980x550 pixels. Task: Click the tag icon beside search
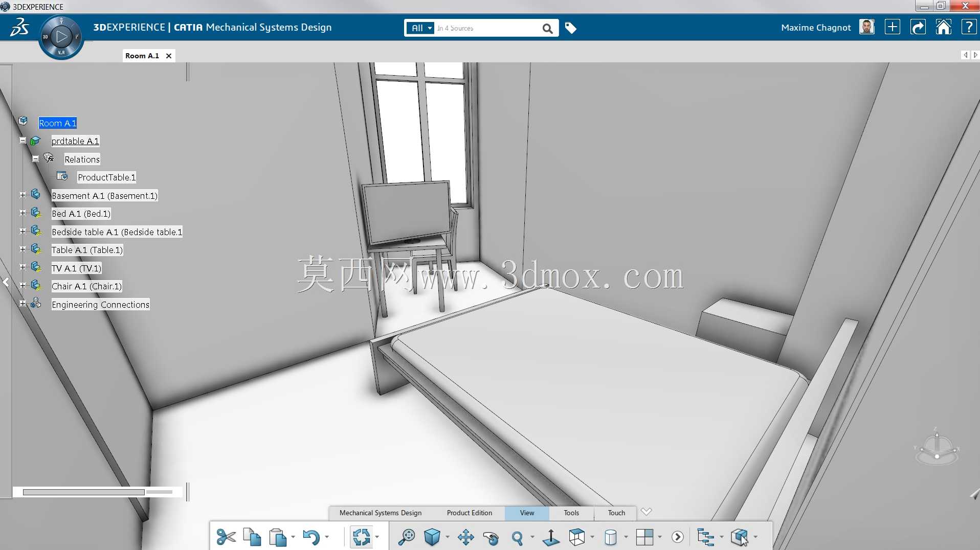coord(571,28)
